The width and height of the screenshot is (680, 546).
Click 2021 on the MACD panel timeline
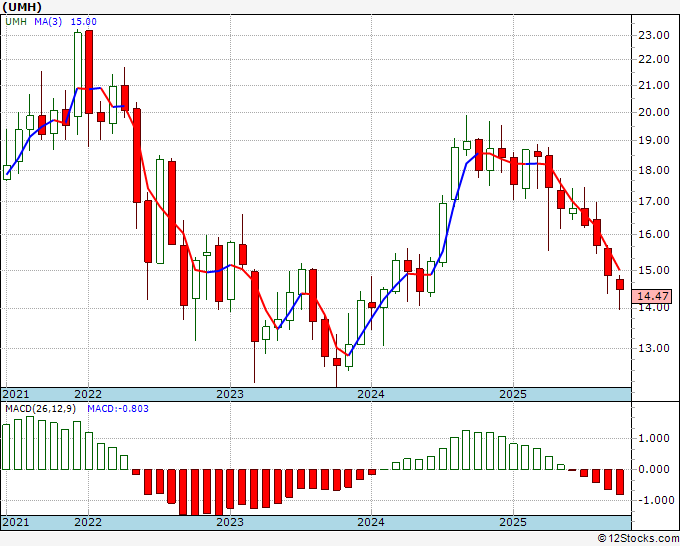[x=16, y=522]
